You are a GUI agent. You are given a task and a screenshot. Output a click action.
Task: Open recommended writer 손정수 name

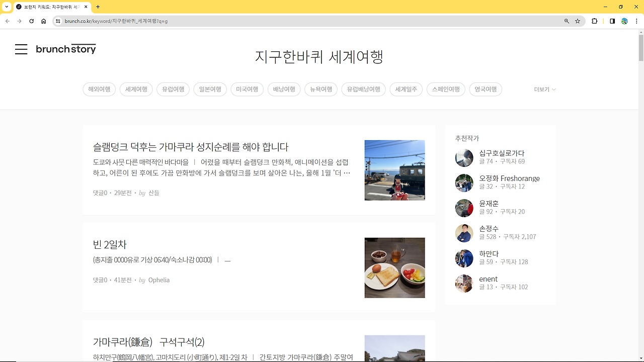[x=489, y=229]
